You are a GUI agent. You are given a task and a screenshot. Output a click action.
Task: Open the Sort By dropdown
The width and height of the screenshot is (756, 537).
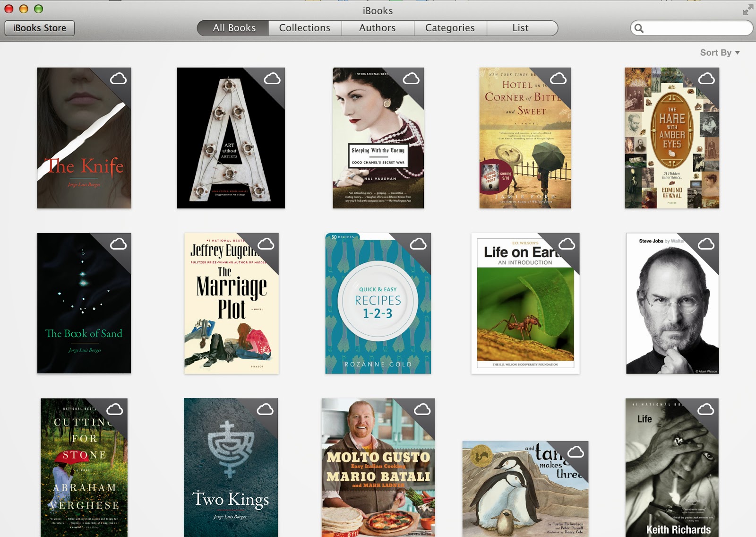[x=720, y=53]
